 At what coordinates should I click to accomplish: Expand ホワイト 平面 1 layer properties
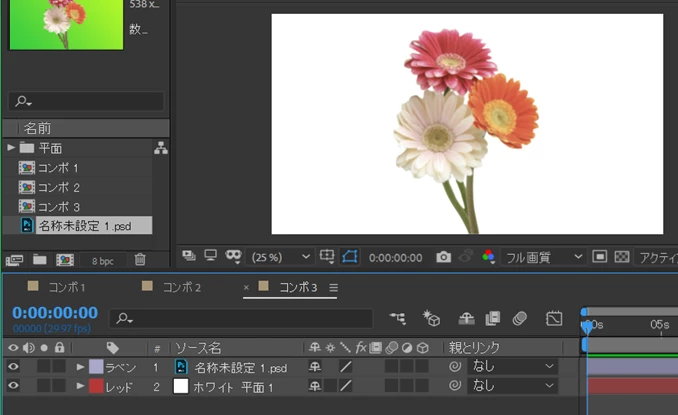click(80, 386)
